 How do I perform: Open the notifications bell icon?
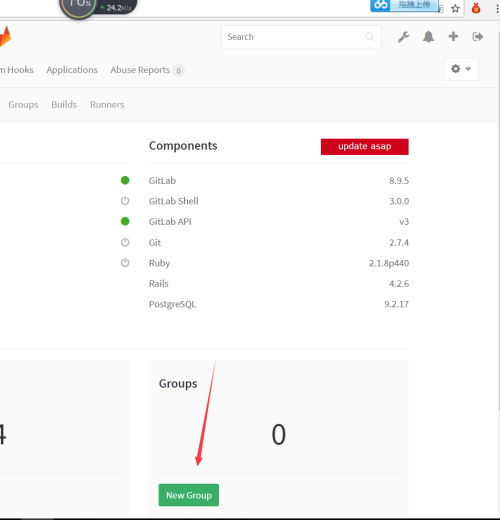pos(428,37)
